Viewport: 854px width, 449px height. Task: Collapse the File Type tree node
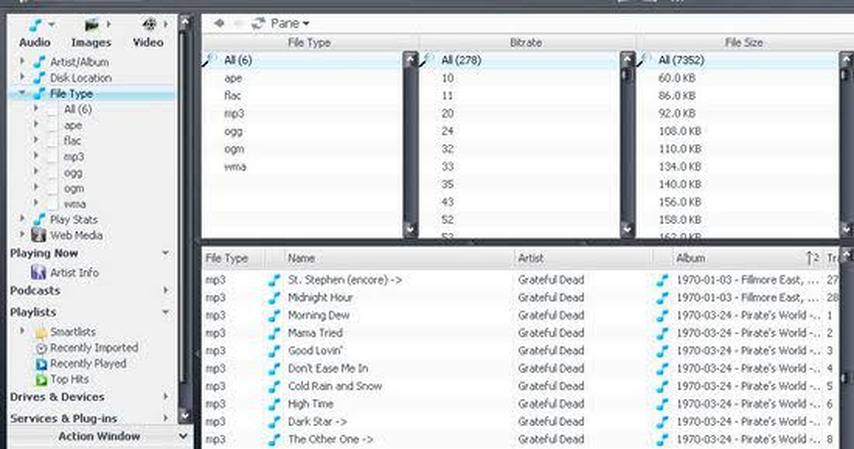(22, 93)
